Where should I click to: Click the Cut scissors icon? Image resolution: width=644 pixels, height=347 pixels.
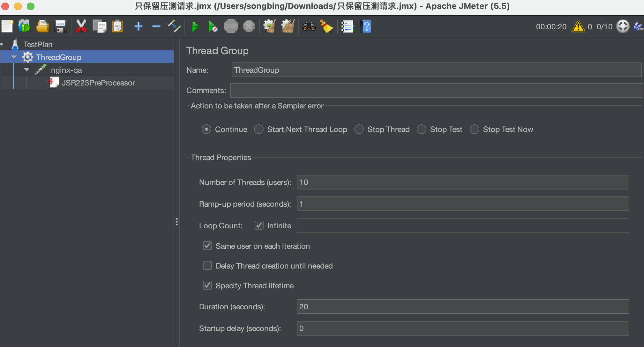tap(81, 26)
